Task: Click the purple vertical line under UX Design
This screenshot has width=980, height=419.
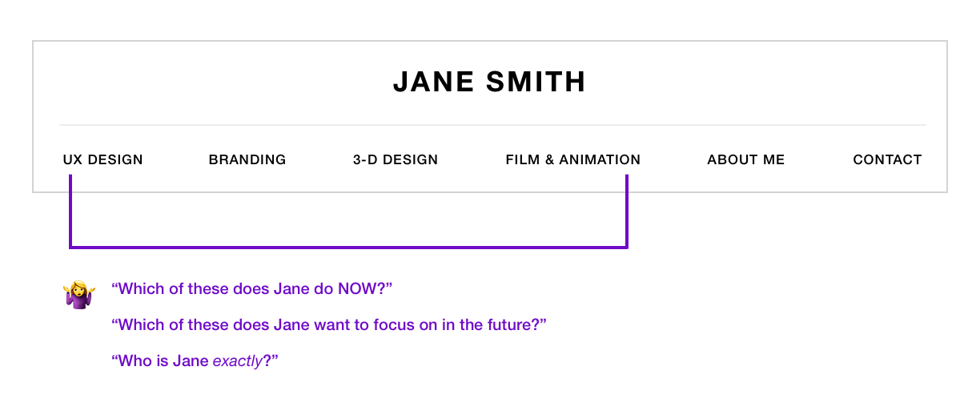Action: point(70,212)
